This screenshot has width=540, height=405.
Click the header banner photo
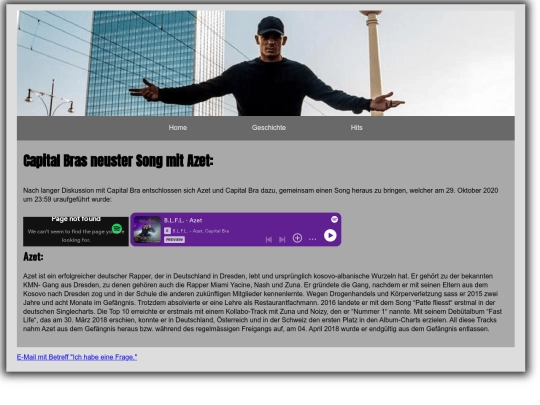266,63
